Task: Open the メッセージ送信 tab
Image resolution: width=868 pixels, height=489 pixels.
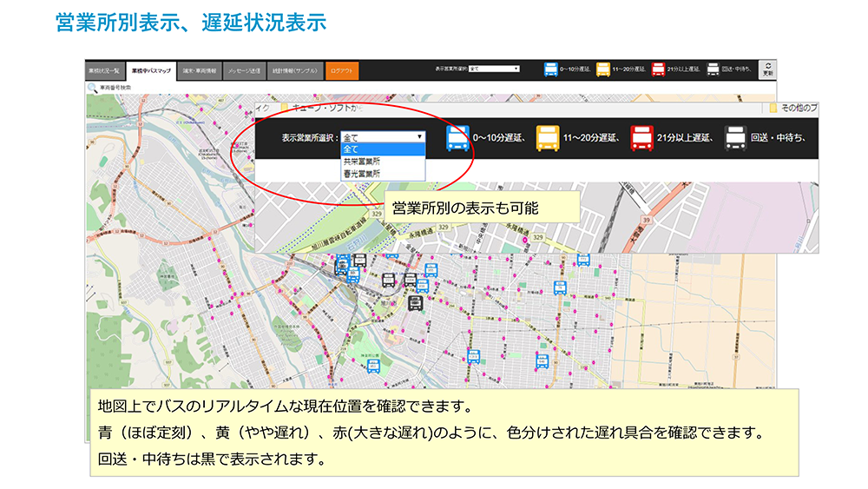Action: pos(244,71)
